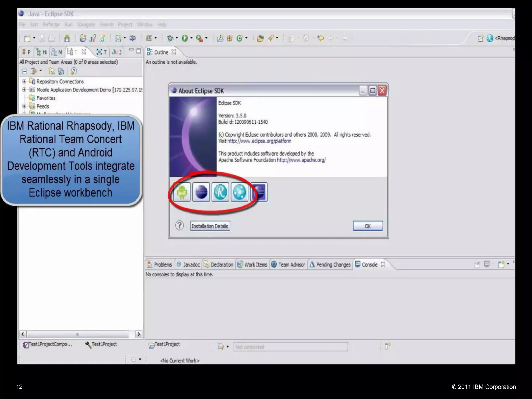Viewport: 532px width, 399px height.
Task: Click the green Run toolbar icon
Action: (x=184, y=38)
